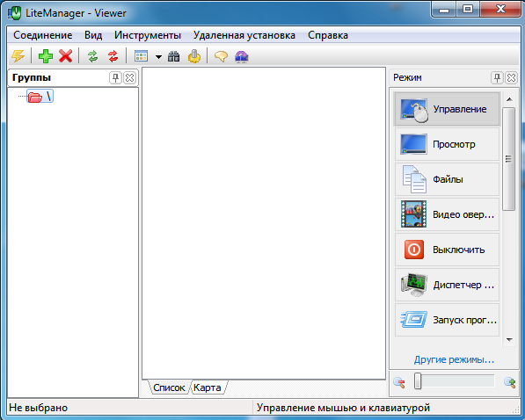525x420 pixels.
Task: Select Видео овер... mode
Action: [447, 214]
